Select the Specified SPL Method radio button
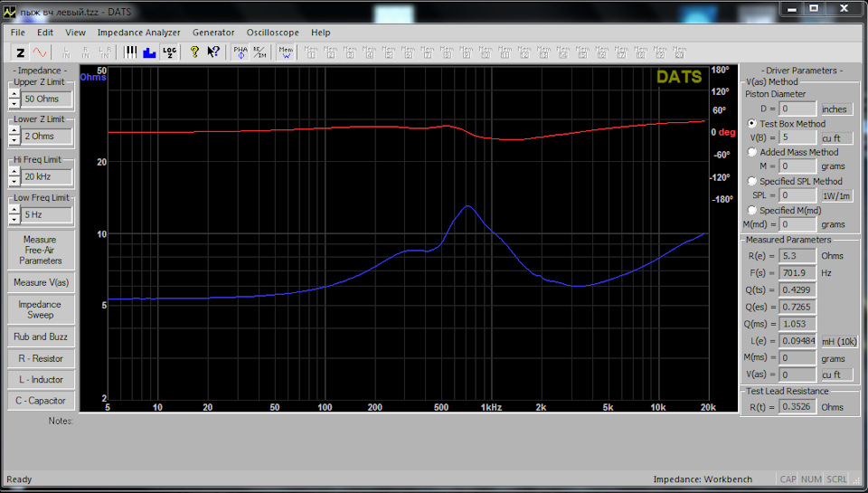The image size is (868, 493). pos(751,181)
